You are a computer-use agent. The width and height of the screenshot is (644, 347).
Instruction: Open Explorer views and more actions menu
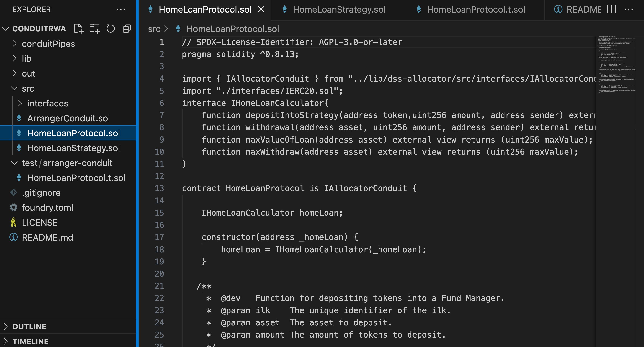coord(121,9)
